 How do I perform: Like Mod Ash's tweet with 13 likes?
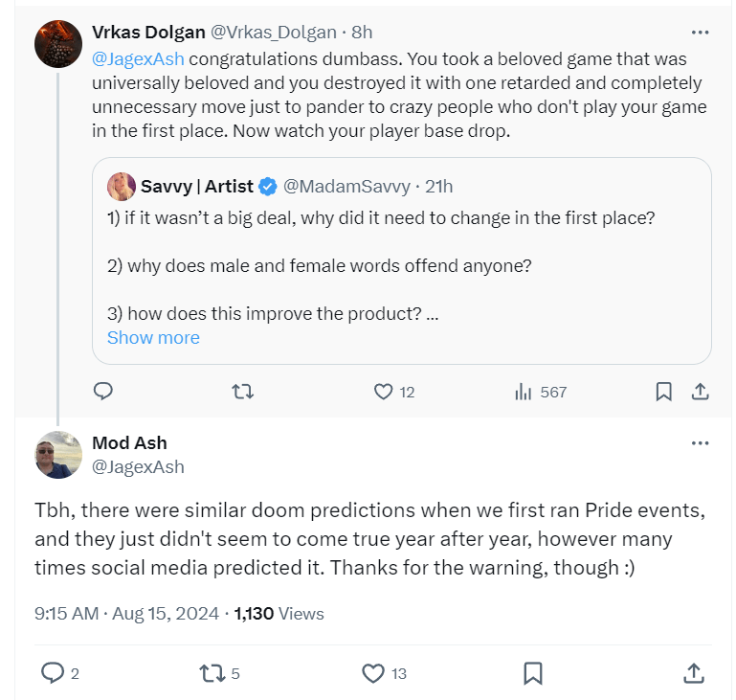(x=373, y=673)
